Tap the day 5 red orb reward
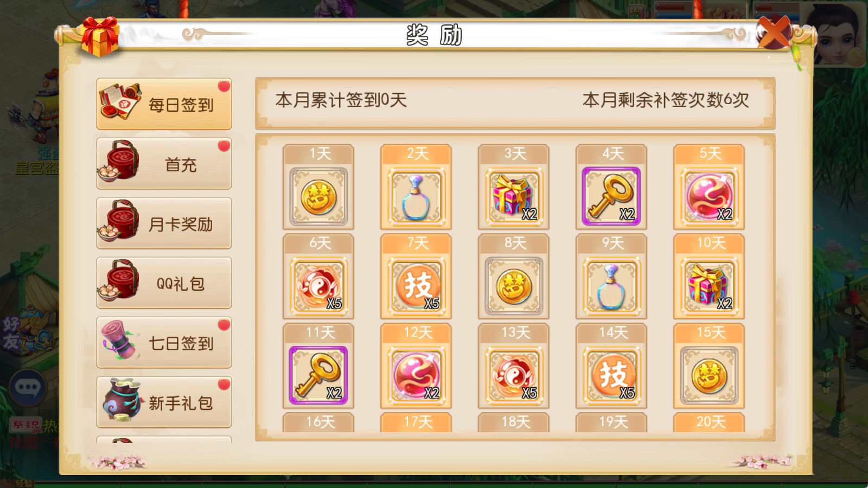The width and height of the screenshot is (868, 488). [x=709, y=196]
